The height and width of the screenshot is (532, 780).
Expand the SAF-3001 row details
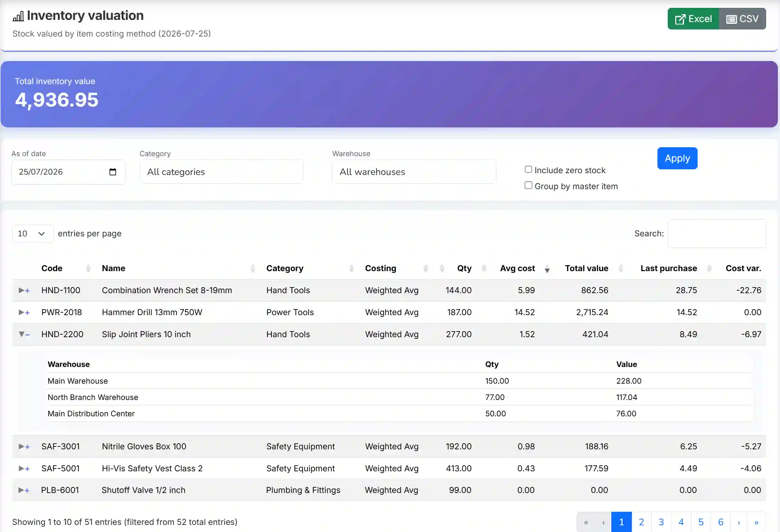coord(24,446)
